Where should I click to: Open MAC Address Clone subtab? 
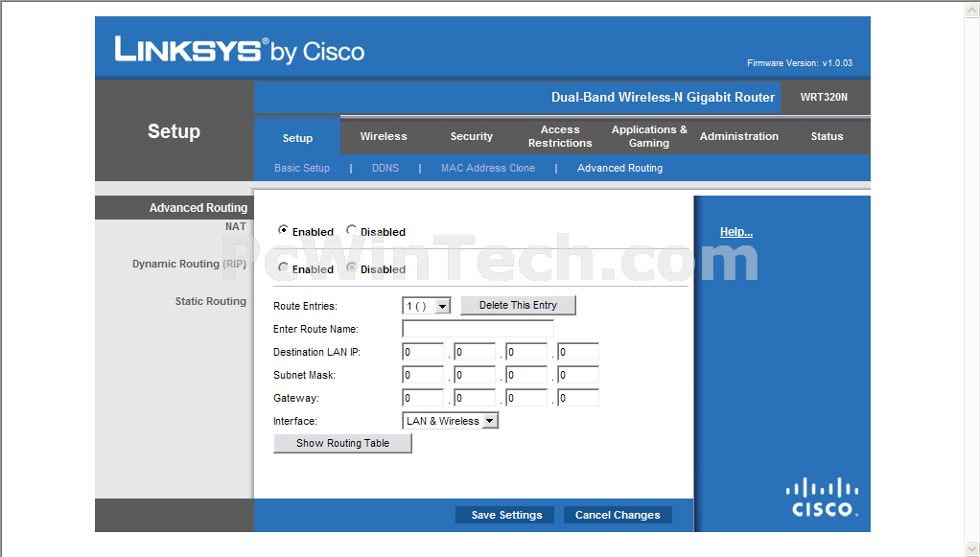[x=487, y=168]
